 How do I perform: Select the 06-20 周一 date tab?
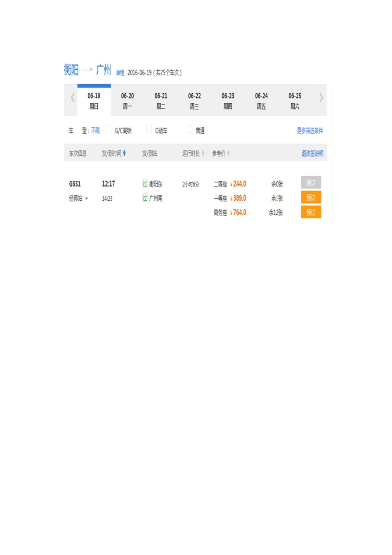pyautogui.click(x=128, y=101)
